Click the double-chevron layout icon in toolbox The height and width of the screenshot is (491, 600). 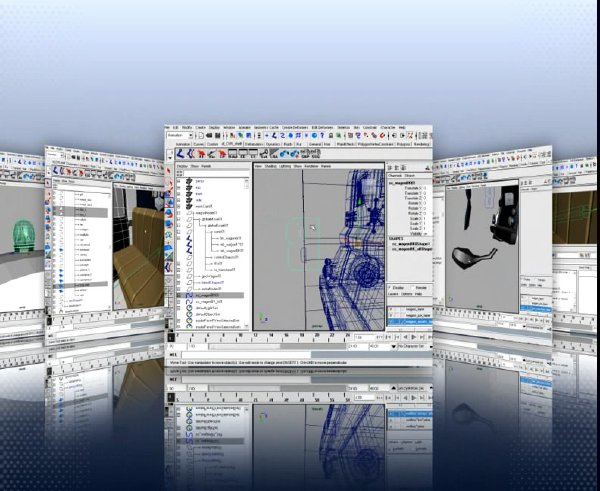[169, 267]
